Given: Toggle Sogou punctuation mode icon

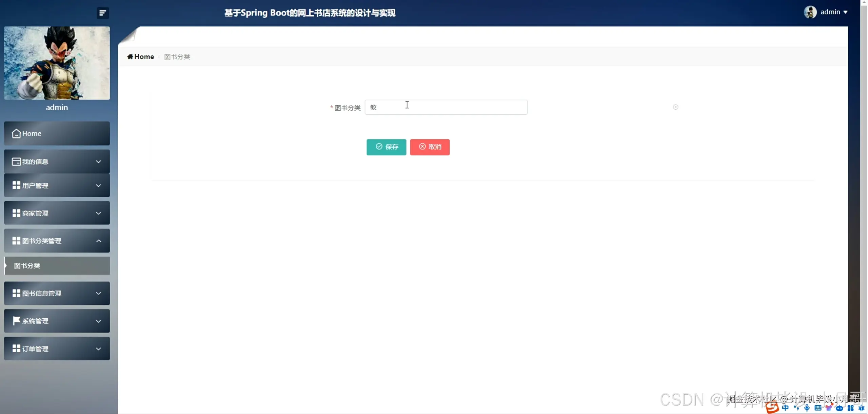Looking at the screenshot, I should [796, 408].
